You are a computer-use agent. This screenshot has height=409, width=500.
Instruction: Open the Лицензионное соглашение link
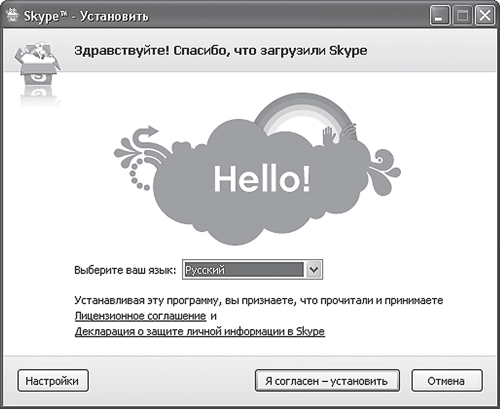pos(140,316)
